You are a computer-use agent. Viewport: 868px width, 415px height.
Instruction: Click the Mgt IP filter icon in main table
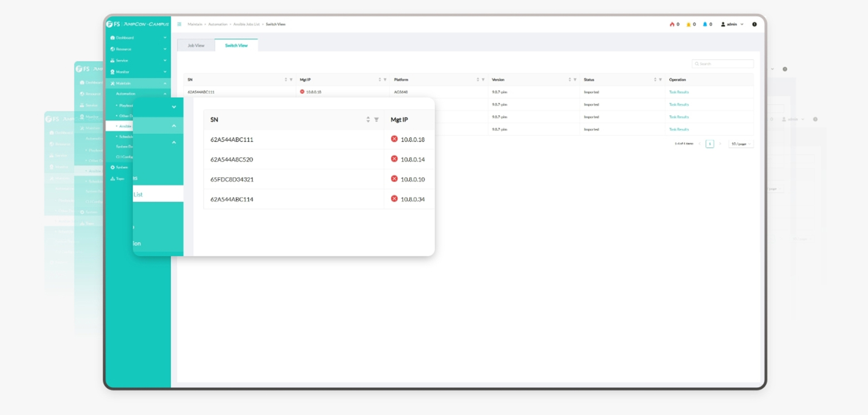pyautogui.click(x=385, y=80)
